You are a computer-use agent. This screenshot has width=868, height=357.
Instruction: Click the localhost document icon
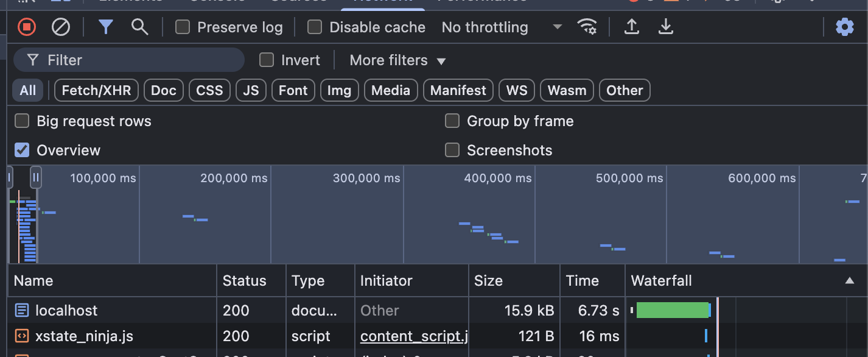[22, 311]
